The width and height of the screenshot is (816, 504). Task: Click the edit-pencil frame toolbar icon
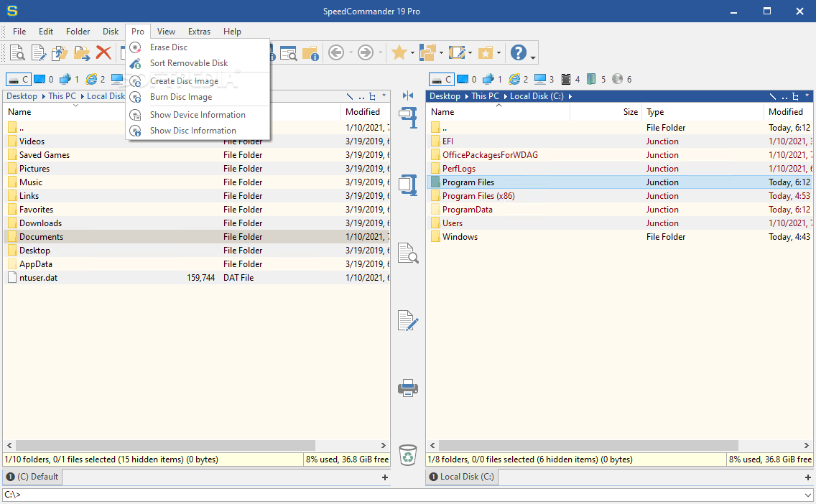coord(456,52)
